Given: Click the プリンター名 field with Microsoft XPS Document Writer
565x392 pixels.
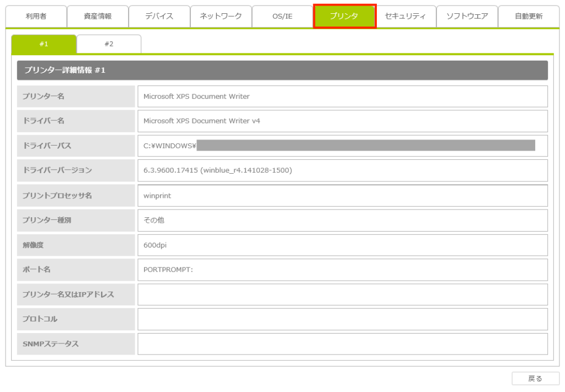Looking at the screenshot, I should [x=342, y=96].
